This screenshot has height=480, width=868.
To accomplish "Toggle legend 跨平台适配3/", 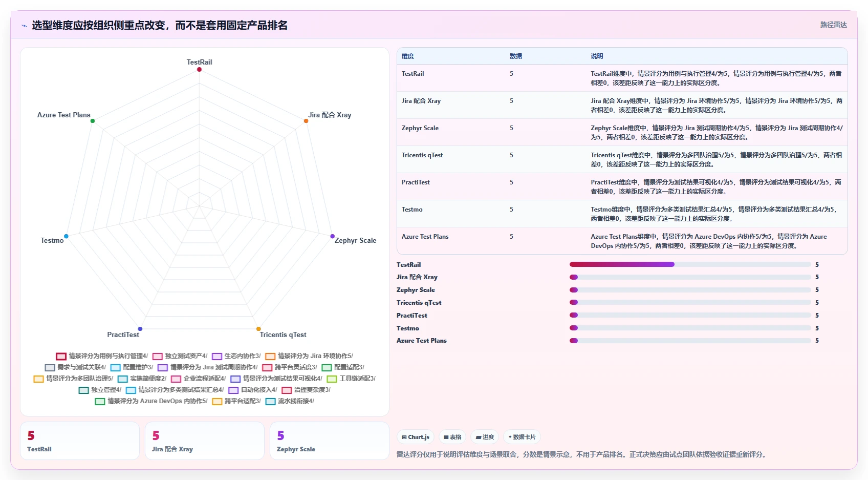I will click(x=236, y=401).
